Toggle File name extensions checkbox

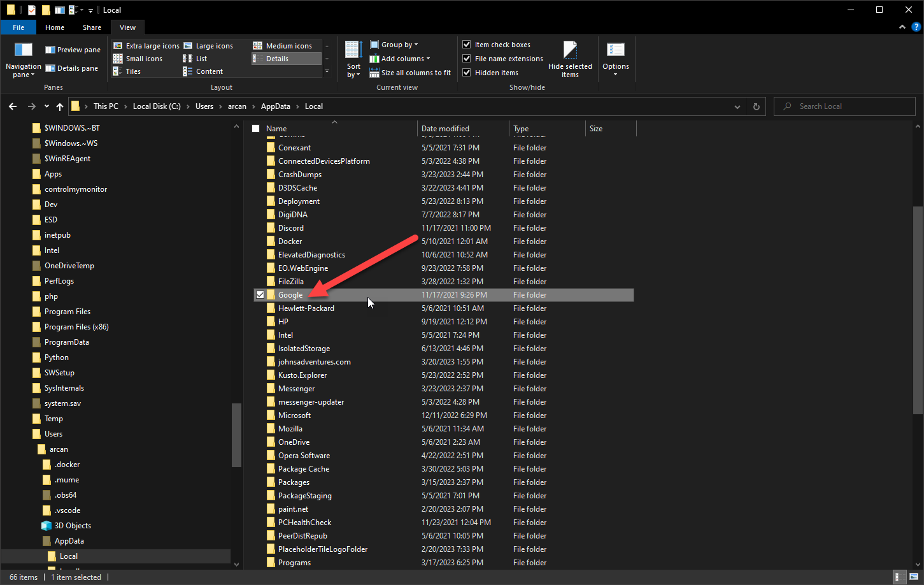coord(467,59)
